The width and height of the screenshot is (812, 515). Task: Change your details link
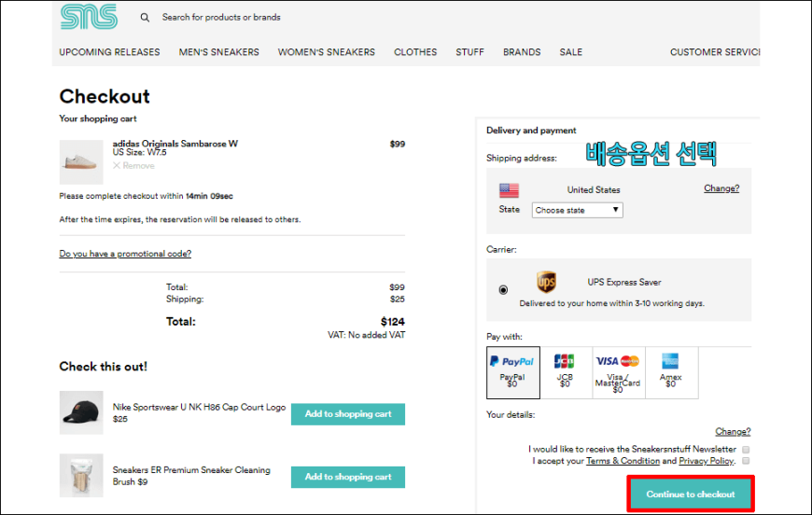coord(733,432)
